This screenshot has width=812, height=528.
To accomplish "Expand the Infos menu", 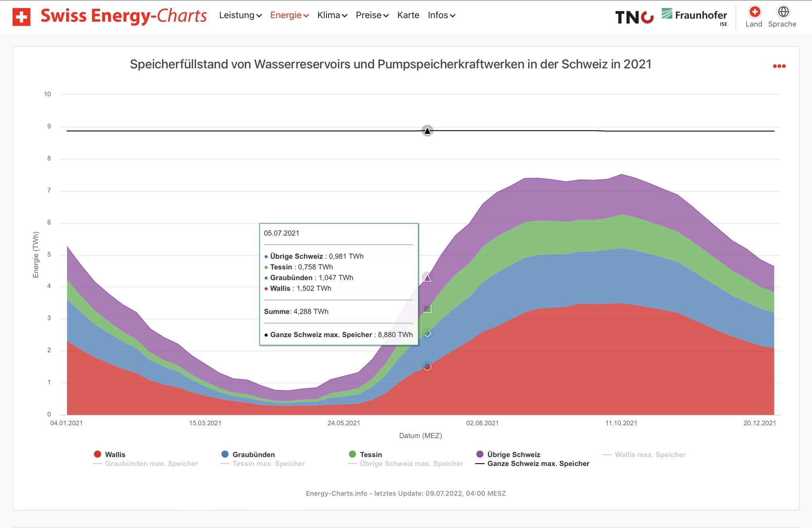I will tap(442, 15).
